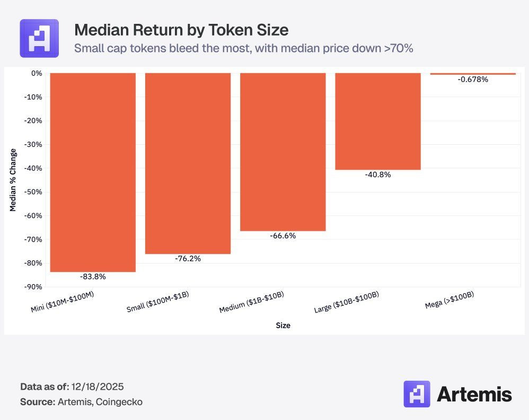Click the Artemis logo icon at bottom right
This screenshot has height=420, width=529.
(x=417, y=394)
